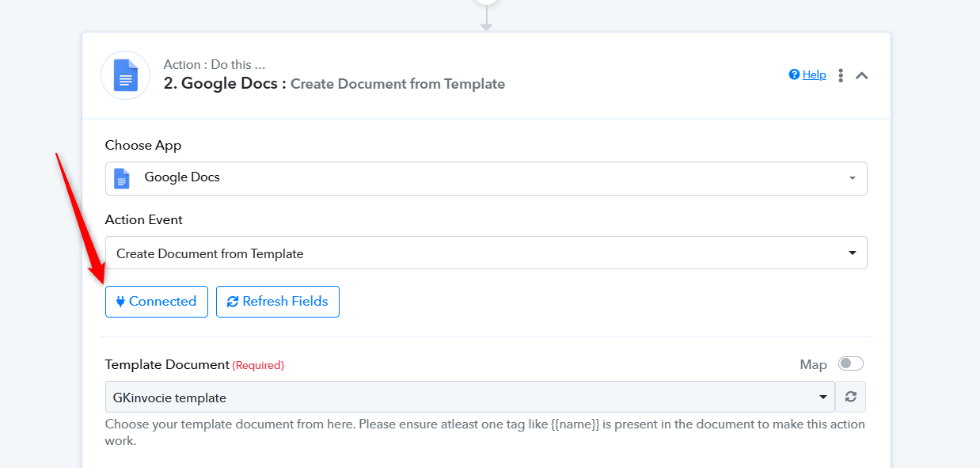Click the Google Docs icon inside Choose App field

pos(121,178)
